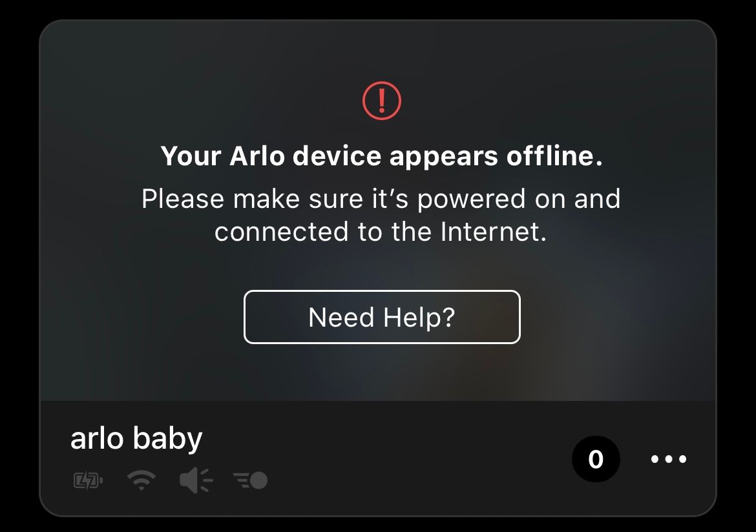The width and height of the screenshot is (756, 532).
Task: Click the 'appears offline' heading text
Action: click(496, 156)
